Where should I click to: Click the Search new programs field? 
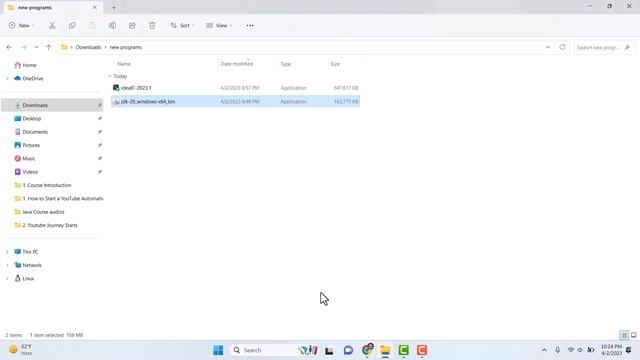tap(604, 47)
